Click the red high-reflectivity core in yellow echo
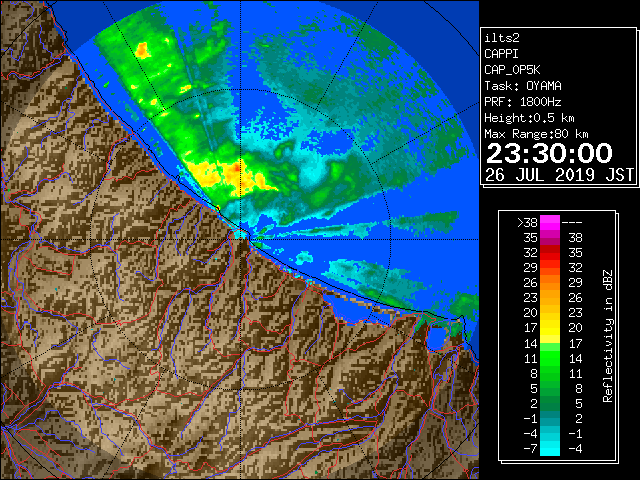Viewport: 640px width, 480px height. pos(237,168)
